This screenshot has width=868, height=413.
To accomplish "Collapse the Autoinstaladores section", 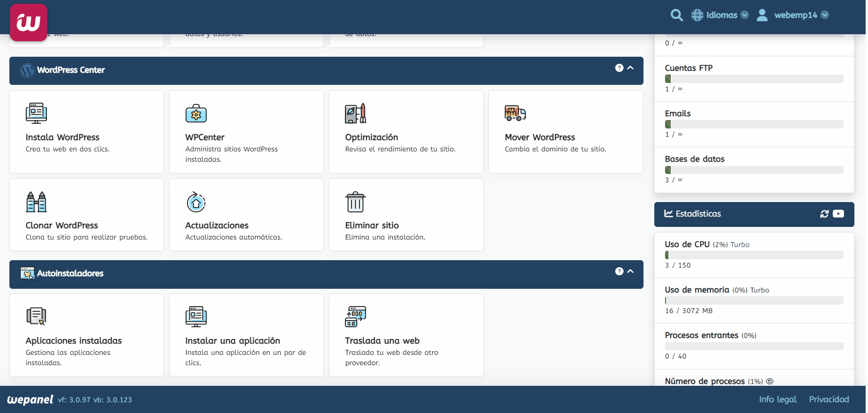I will (630, 271).
